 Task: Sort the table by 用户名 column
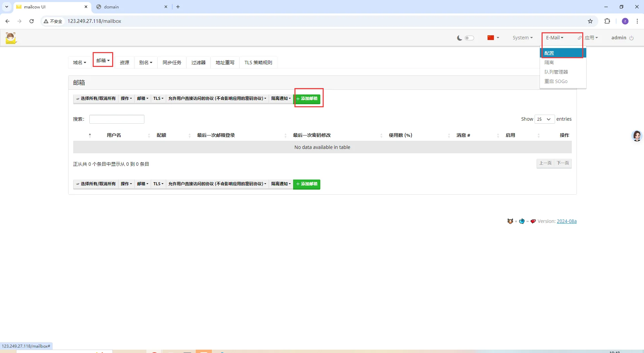tap(114, 135)
